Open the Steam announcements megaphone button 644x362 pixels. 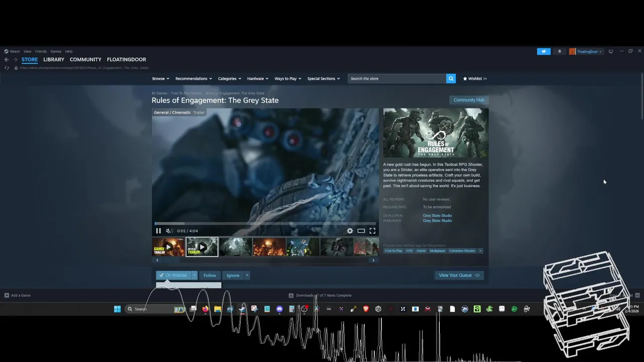543,51
